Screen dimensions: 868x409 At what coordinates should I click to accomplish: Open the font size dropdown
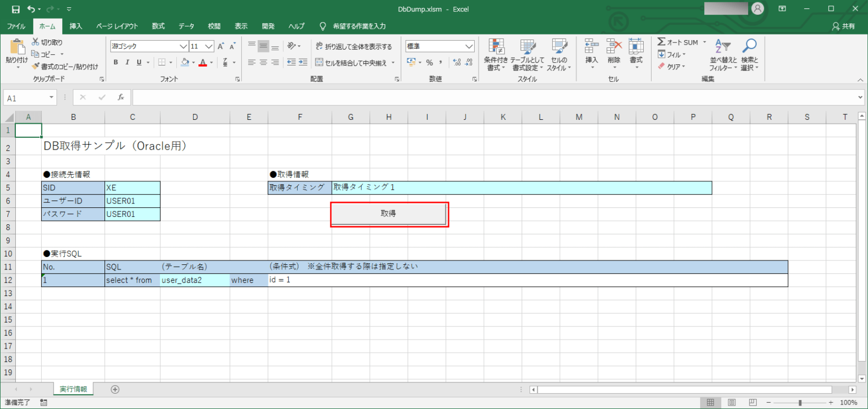[210, 46]
